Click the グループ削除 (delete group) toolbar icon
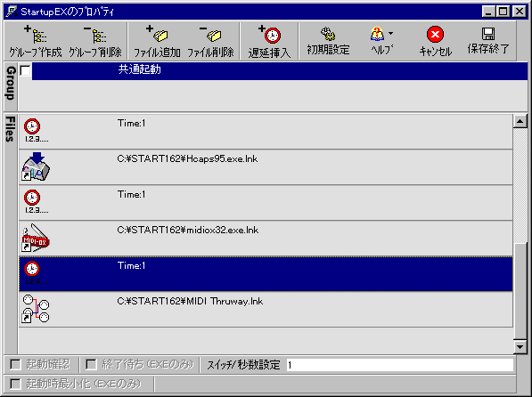 95,35
